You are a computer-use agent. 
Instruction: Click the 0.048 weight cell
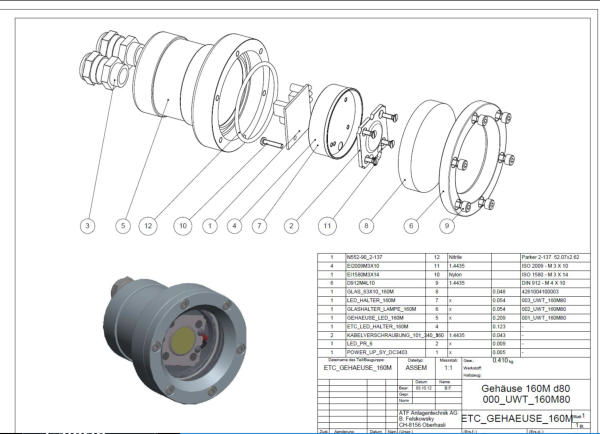click(x=505, y=292)
